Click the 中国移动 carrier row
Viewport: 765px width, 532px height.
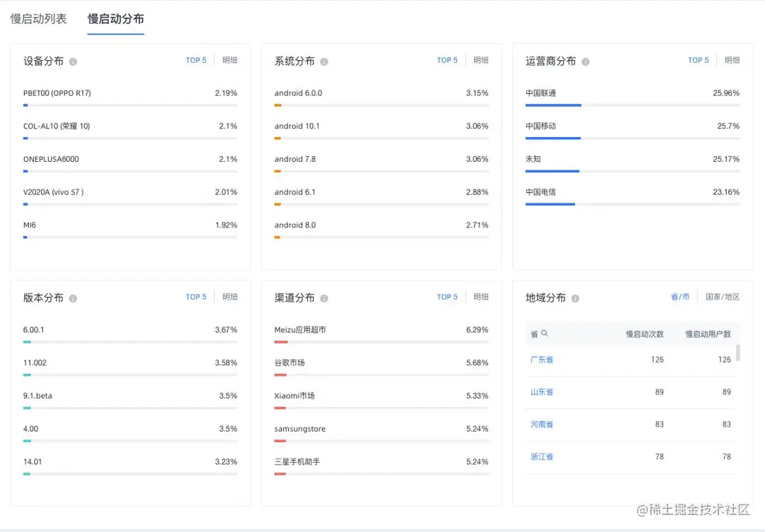(633, 131)
